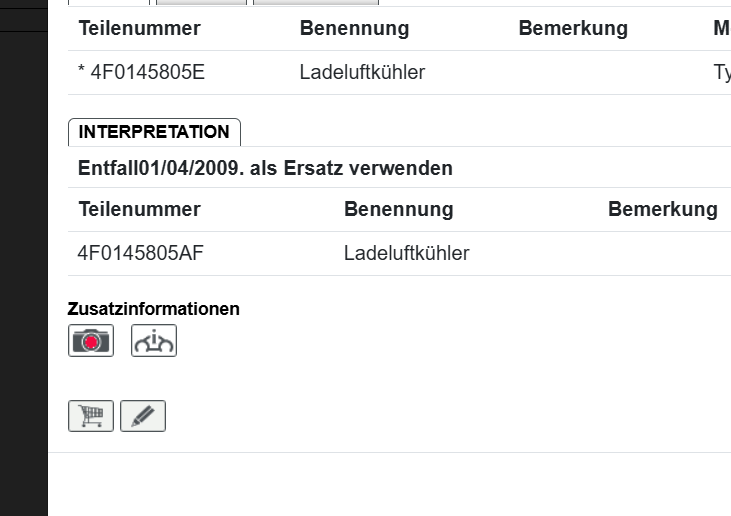Click the info icon beside the camera

coord(154,341)
